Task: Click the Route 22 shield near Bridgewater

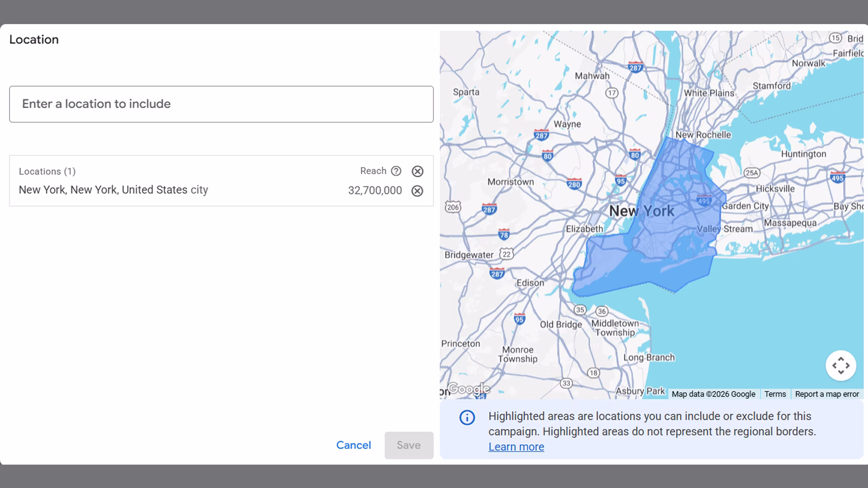Action: tap(506, 254)
